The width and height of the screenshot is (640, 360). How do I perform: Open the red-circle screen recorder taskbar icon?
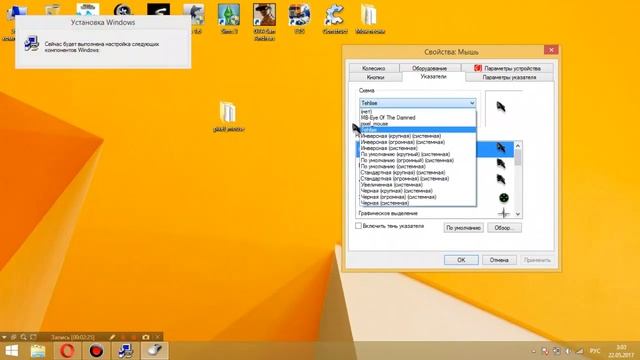click(x=96, y=351)
